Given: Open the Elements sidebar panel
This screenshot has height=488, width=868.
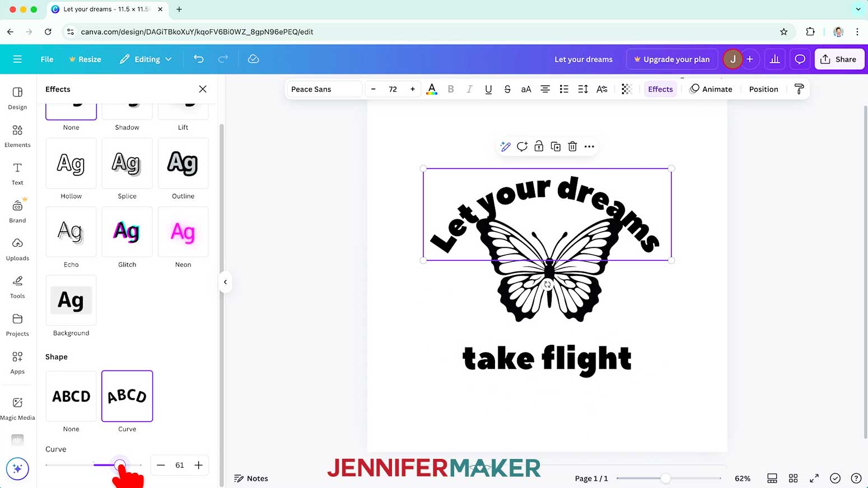Looking at the screenshot, I should point(17,136).
